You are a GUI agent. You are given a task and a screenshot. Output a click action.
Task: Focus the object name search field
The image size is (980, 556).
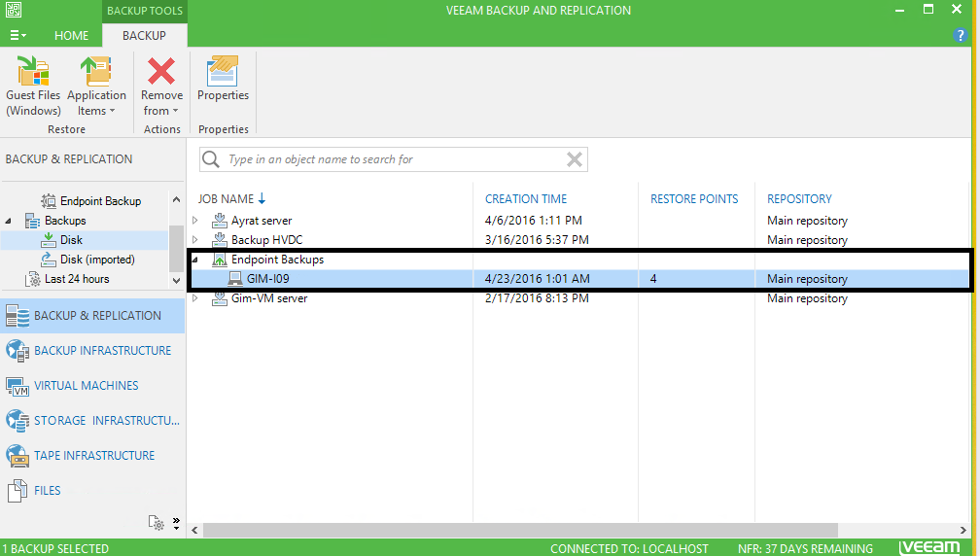pyautogui.click(x=393, y=159)
